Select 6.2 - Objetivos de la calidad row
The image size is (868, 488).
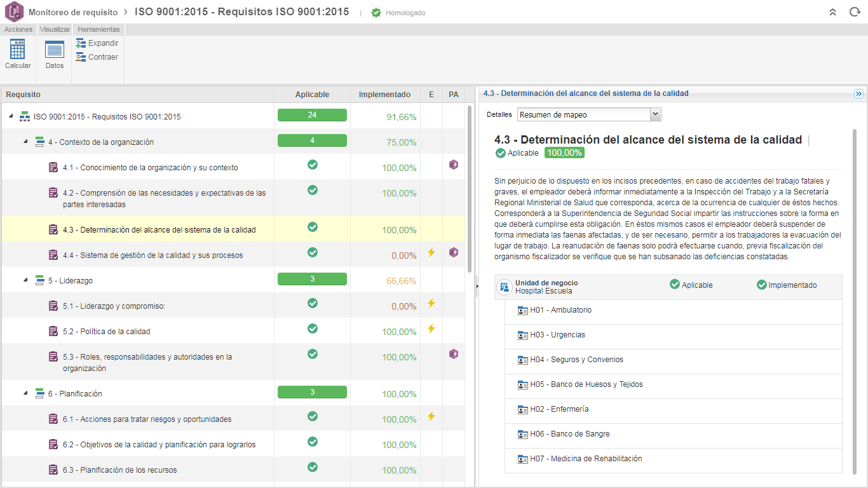point(233,444)
